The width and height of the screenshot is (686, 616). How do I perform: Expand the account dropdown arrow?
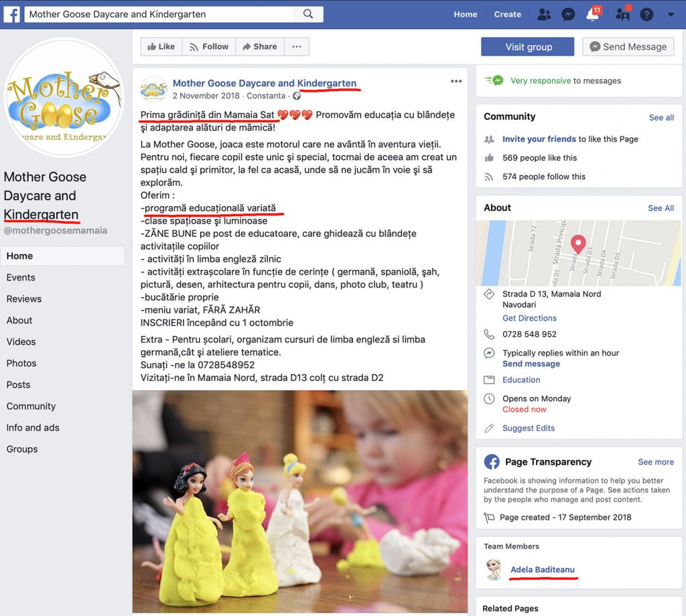670,15
